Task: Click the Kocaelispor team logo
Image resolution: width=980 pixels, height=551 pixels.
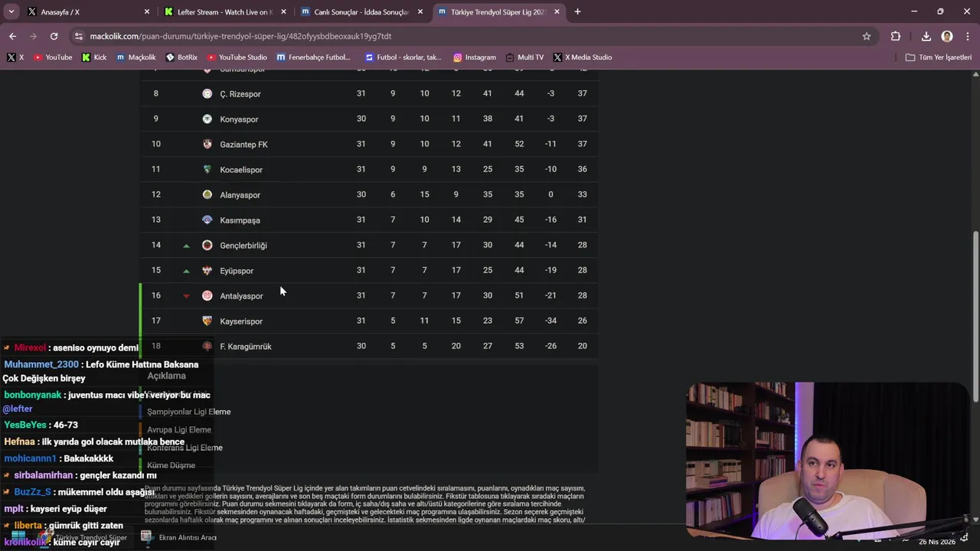Action: [207, 169]
